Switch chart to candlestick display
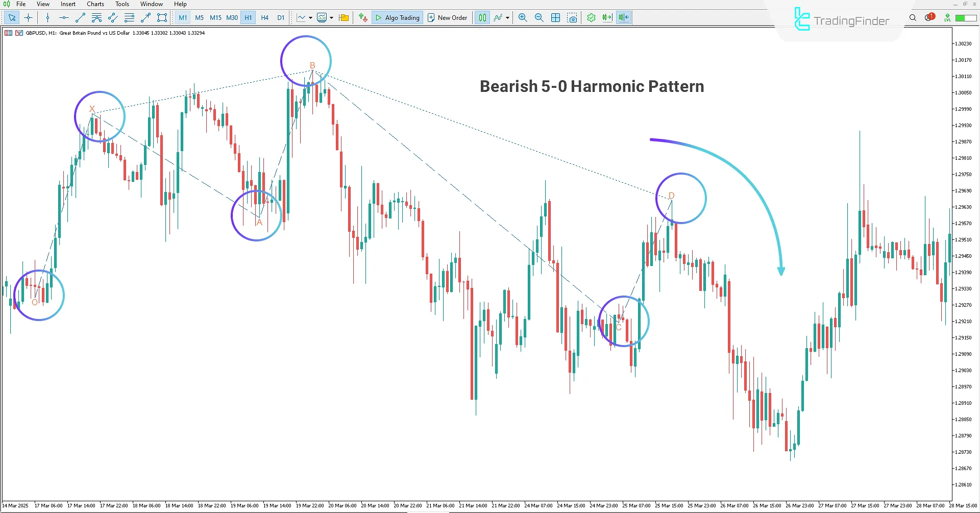The image size is (980, 513). coord(482,17)
